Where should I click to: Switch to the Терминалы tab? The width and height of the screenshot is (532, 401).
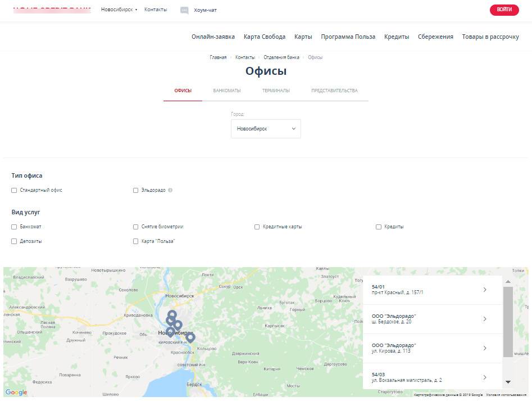pos(276,91)
